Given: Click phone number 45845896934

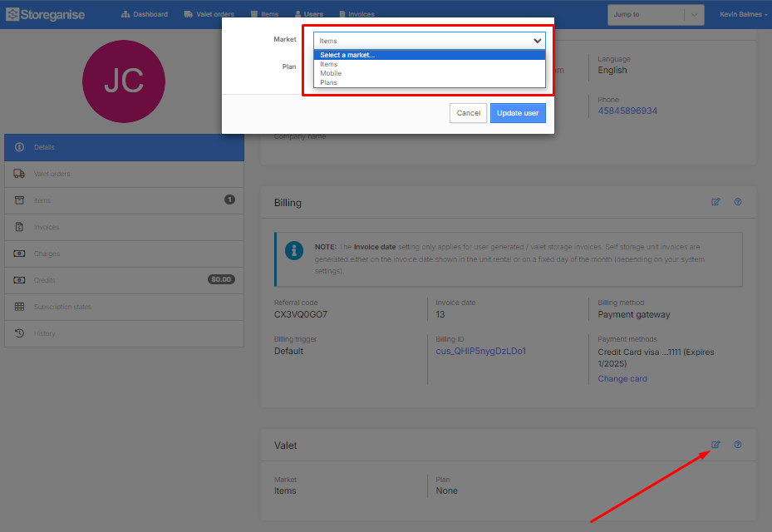Looking at the screenshot, I should (627, 111).
